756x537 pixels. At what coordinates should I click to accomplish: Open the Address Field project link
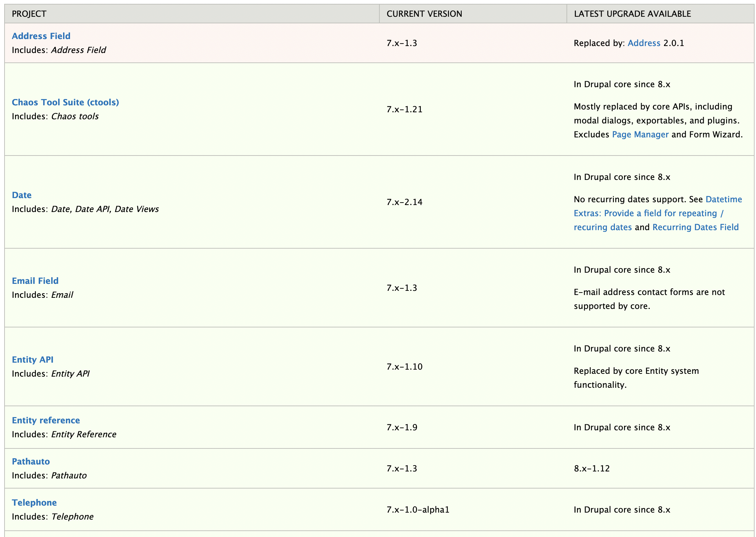click(41, 36)
